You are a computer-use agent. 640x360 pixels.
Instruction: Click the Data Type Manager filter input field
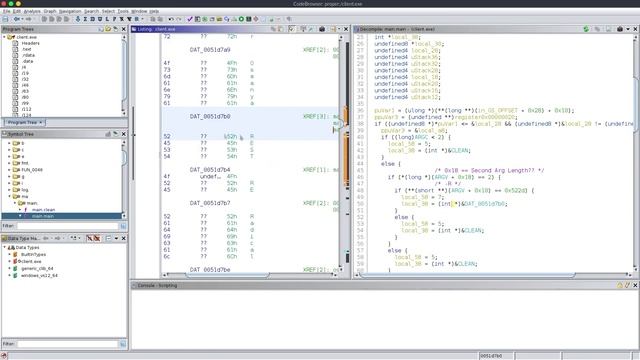[x=67, y=344]
